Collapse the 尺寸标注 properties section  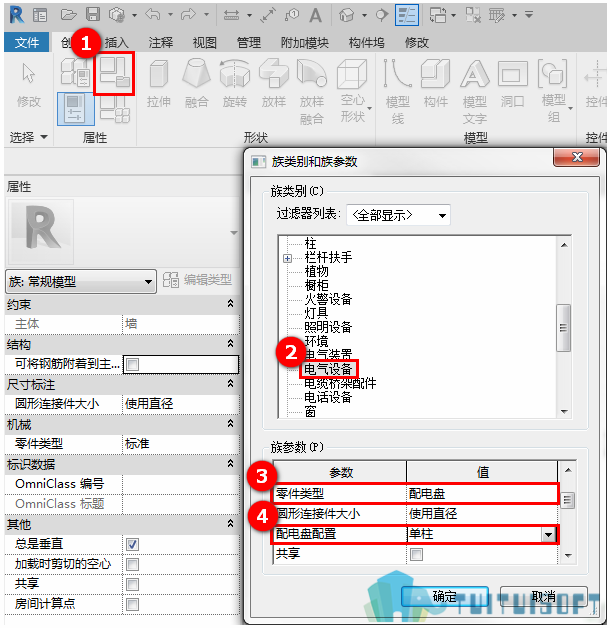pos(230,384)
